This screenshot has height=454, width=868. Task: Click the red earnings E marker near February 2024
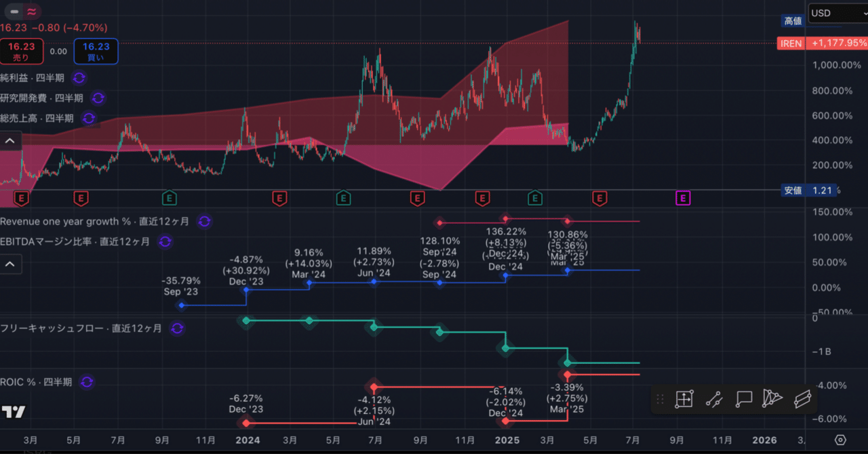click(x=279, y=198)
